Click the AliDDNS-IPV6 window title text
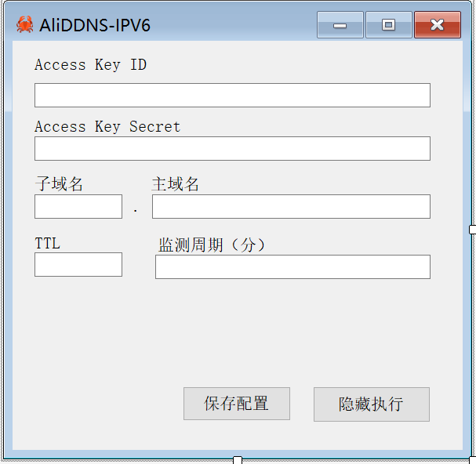This screenshot has width=476, height=464. point(95,25)
